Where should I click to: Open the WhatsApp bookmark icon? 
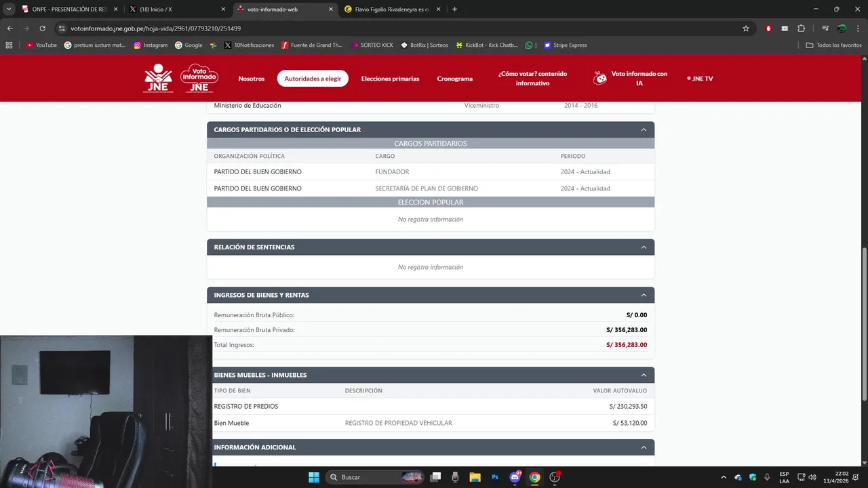click(529, 45)
